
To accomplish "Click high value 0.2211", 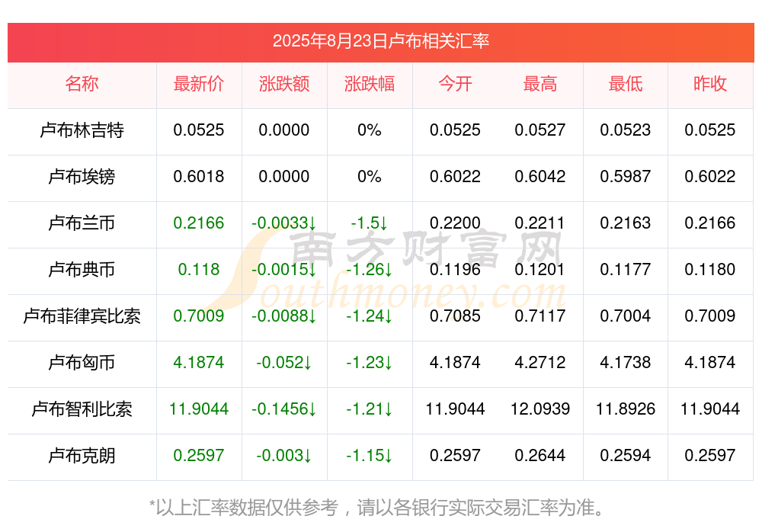I will (540, 223).
